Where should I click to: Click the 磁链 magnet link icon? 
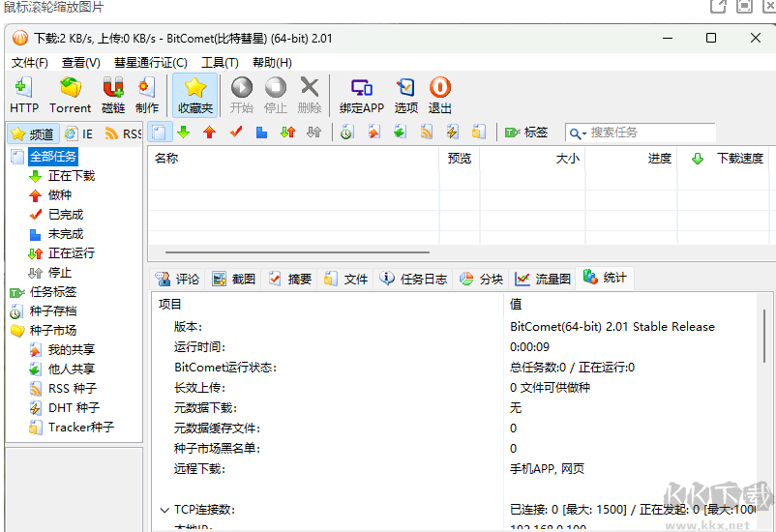point(113,95)
